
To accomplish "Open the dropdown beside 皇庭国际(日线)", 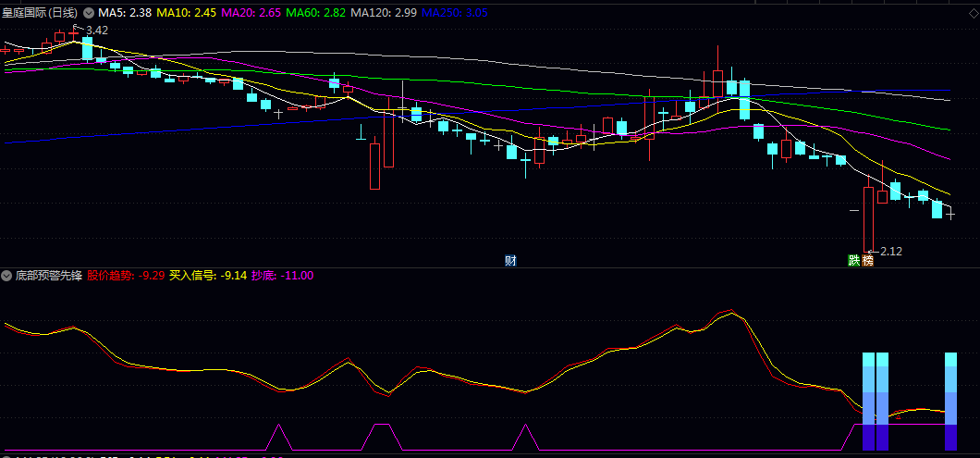I will pyautogui.click(x=89, y=13).
